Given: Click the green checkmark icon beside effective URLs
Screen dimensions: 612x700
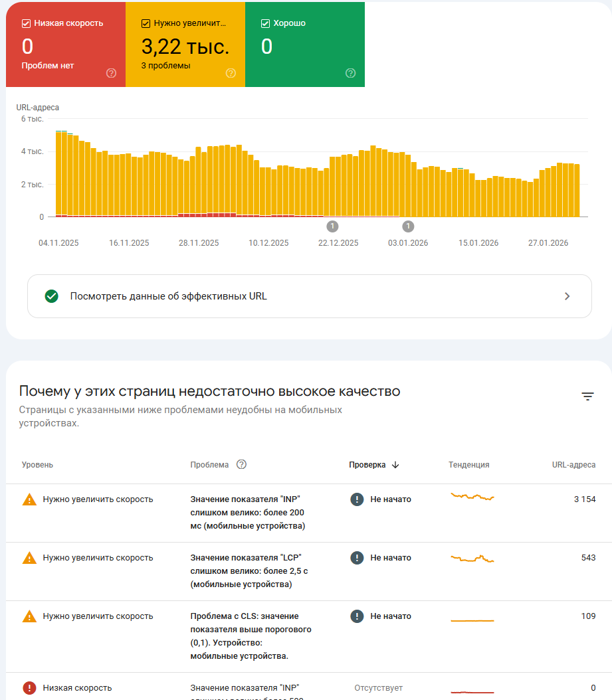Looking at the screenshot, I should (x=52, y=296).
